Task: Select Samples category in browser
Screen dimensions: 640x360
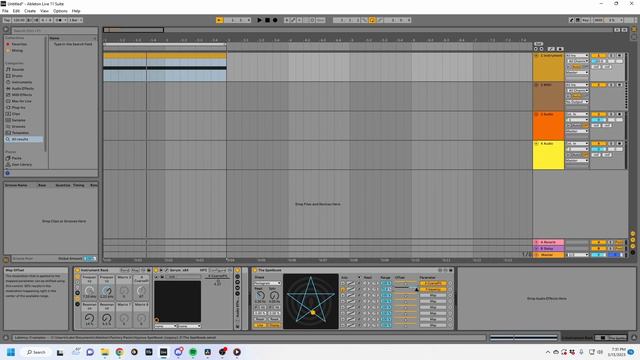Action: [18, 120]
